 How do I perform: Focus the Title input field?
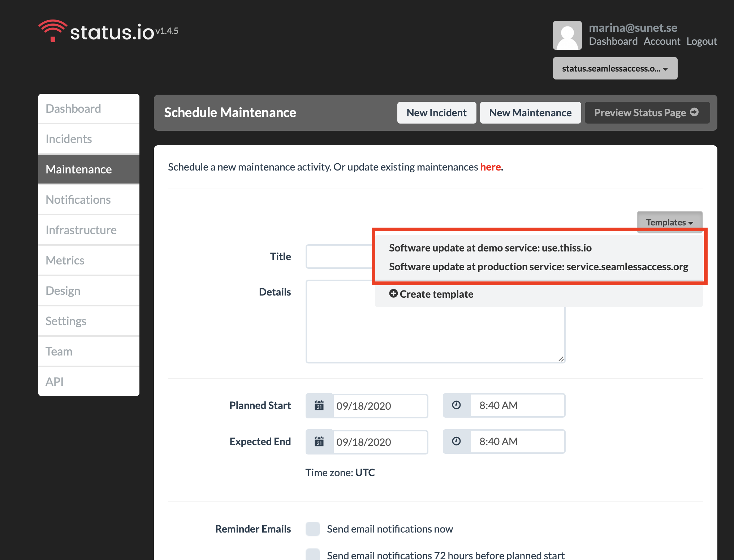pyautogui.click(x=339, y=257)
